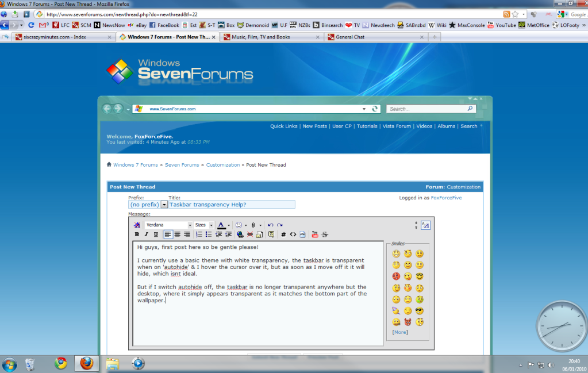Click the paperclip attachments icon
The image size is (588, 373).
coord(253,225)
